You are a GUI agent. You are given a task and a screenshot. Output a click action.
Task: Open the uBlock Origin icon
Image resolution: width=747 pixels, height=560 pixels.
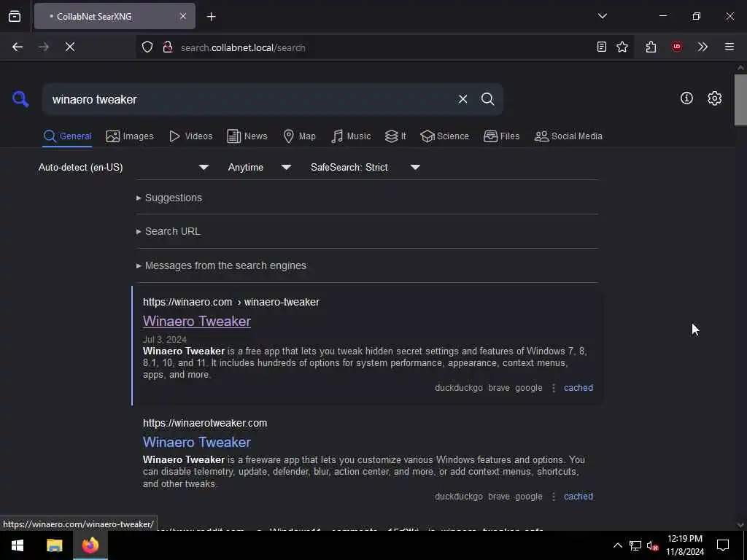point(677,47)
